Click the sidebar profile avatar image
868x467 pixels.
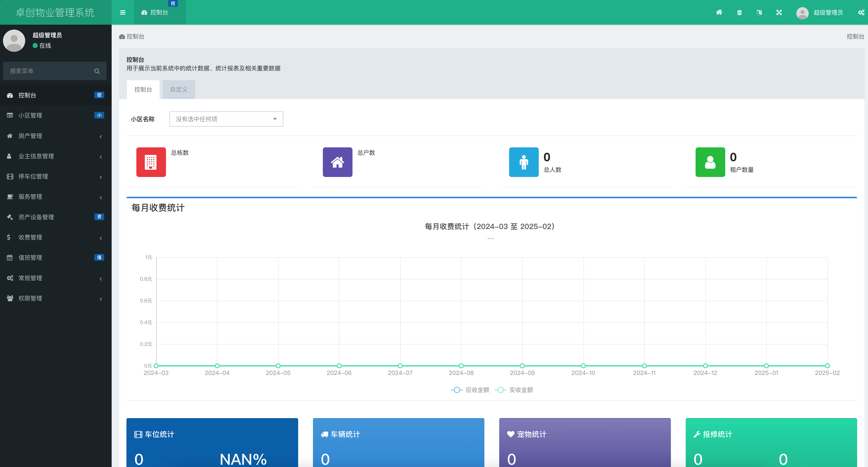[14, 40]
